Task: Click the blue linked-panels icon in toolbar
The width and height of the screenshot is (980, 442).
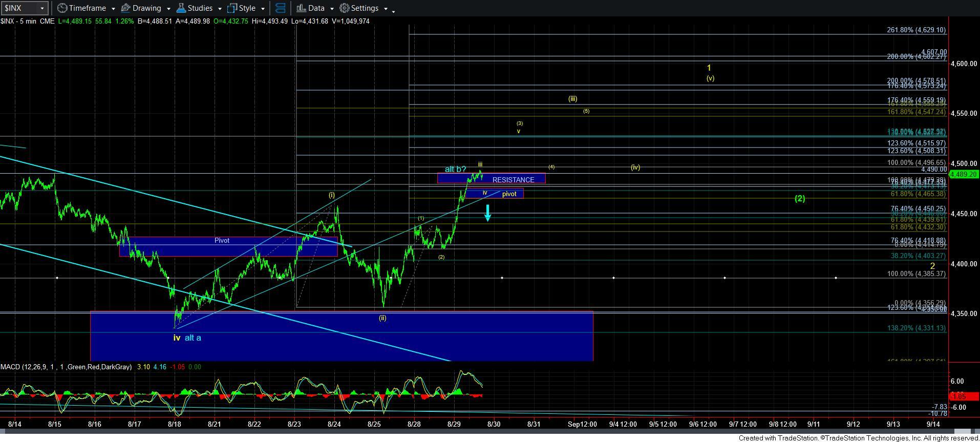Action: pyautogui.click(x=280, y=8)
